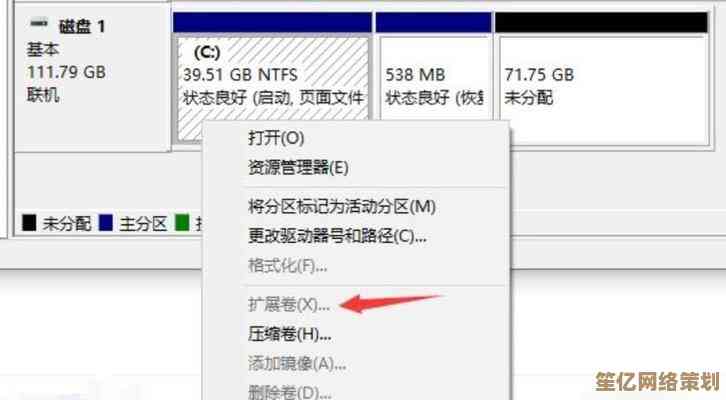Click the 磁盘 1 disk label panel

[x=92, y=81]
